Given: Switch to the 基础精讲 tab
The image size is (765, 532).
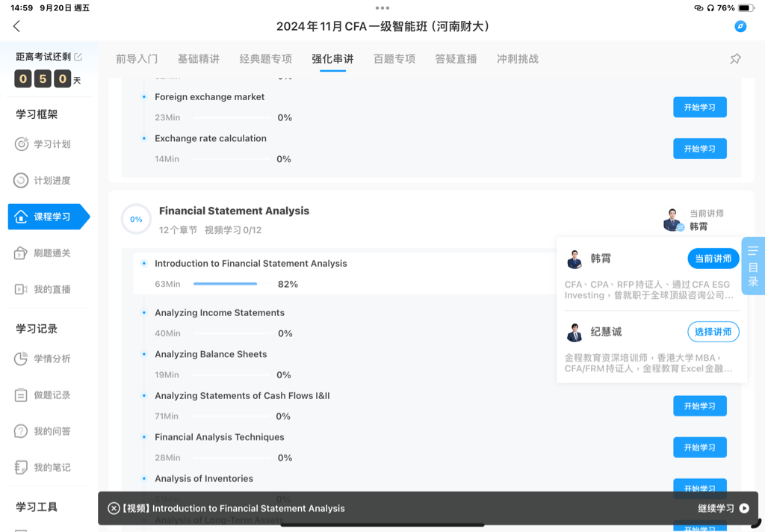Looking at the screenshot, I should [199, 59].
